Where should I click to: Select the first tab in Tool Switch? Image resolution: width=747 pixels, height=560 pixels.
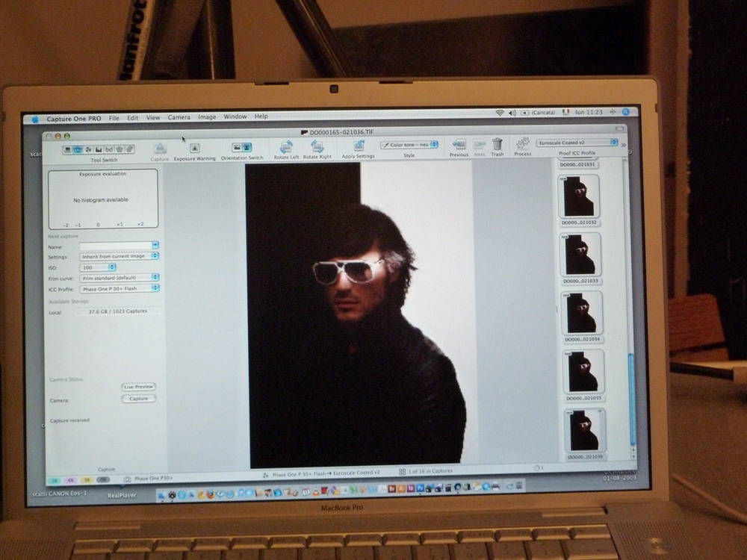pos(68,149)
